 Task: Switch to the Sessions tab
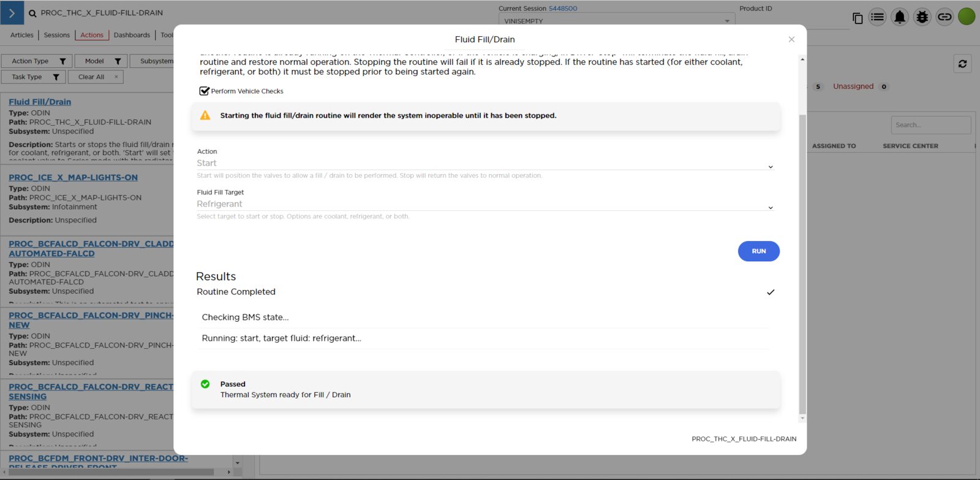pos(57,35)
